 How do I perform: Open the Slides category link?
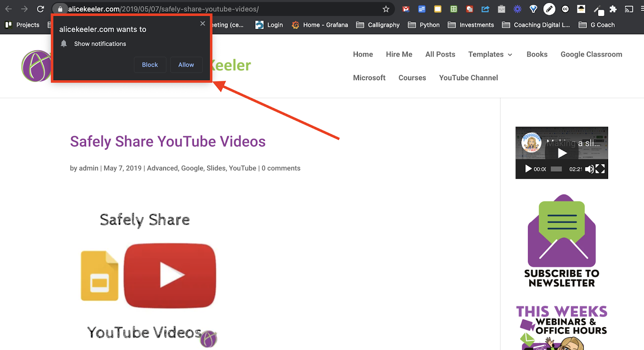coord(216,168)
